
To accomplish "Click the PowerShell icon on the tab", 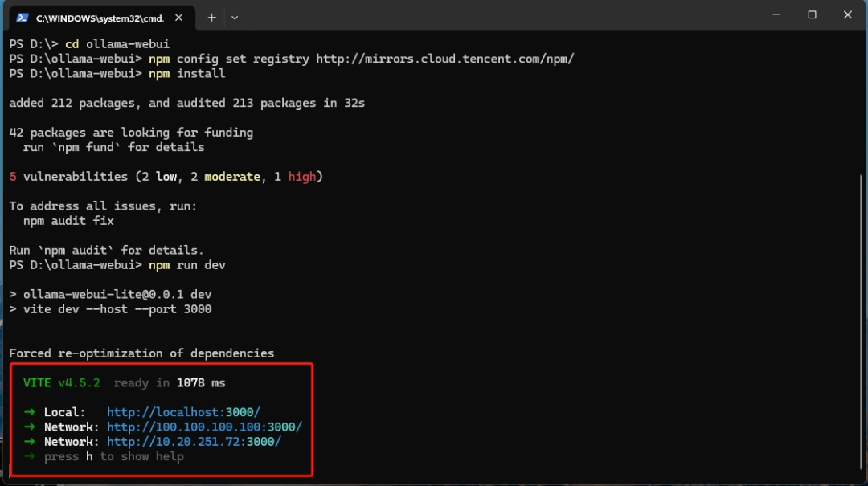I will [23, 18].
